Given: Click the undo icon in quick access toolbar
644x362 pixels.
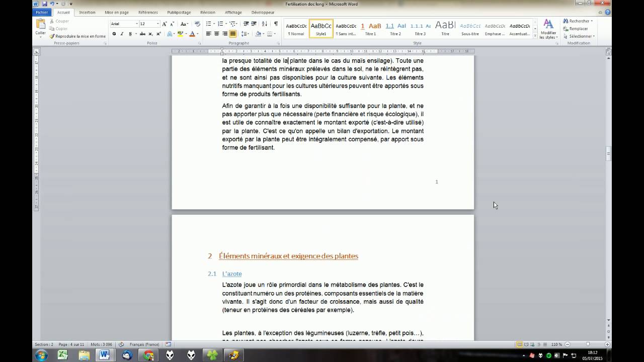Looking at the screenshot, I should (52, 4).
